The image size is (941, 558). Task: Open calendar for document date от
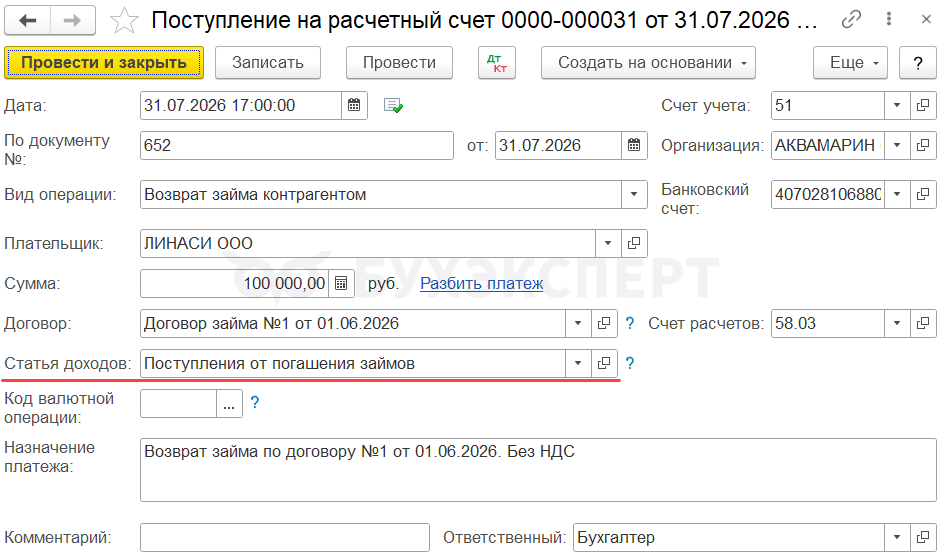click(634, 145)
